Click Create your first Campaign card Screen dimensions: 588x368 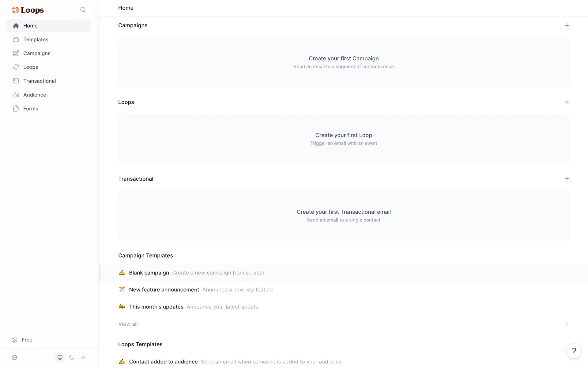pos(343,62)
